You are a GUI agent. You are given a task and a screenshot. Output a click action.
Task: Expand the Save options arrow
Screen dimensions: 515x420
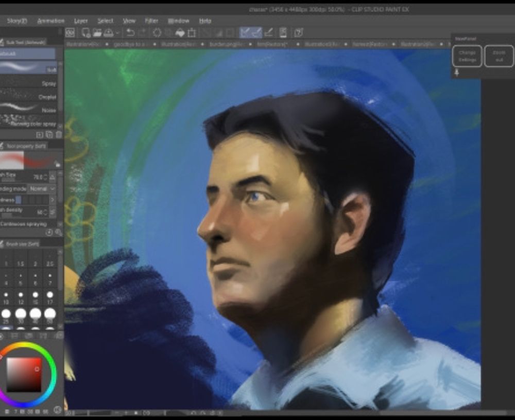tap(117, 33)
